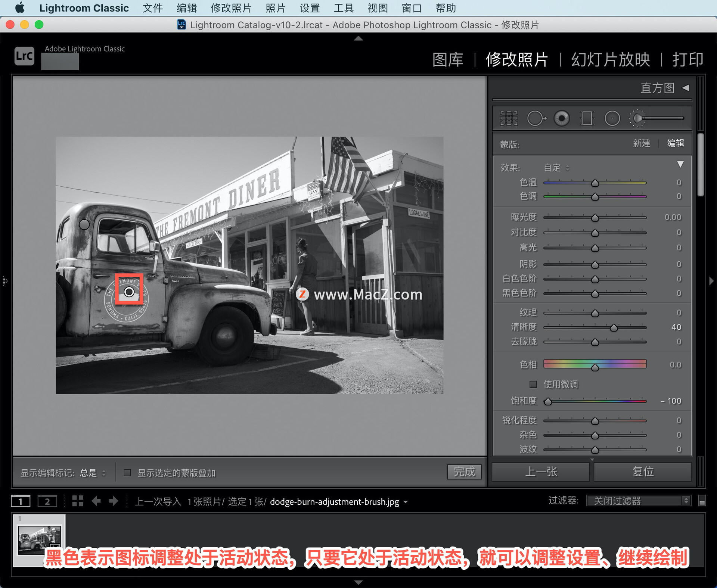Collapse the effect sliders triangle

pos(680,165)
